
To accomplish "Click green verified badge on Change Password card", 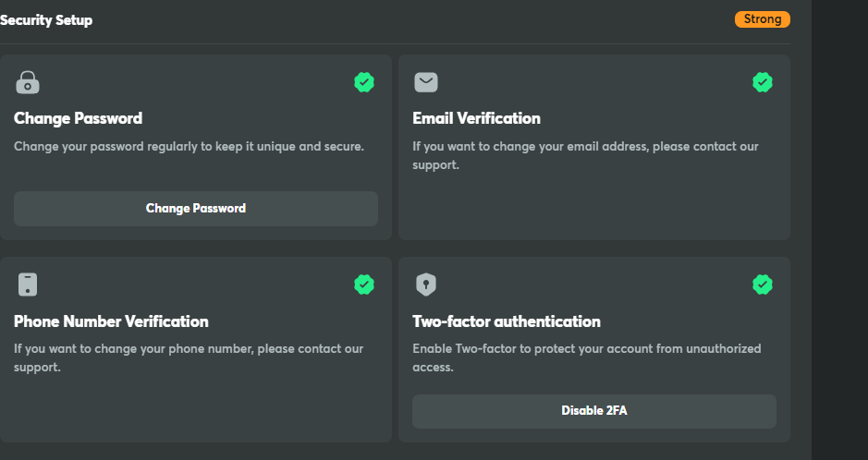I will (x=364, y=83).
